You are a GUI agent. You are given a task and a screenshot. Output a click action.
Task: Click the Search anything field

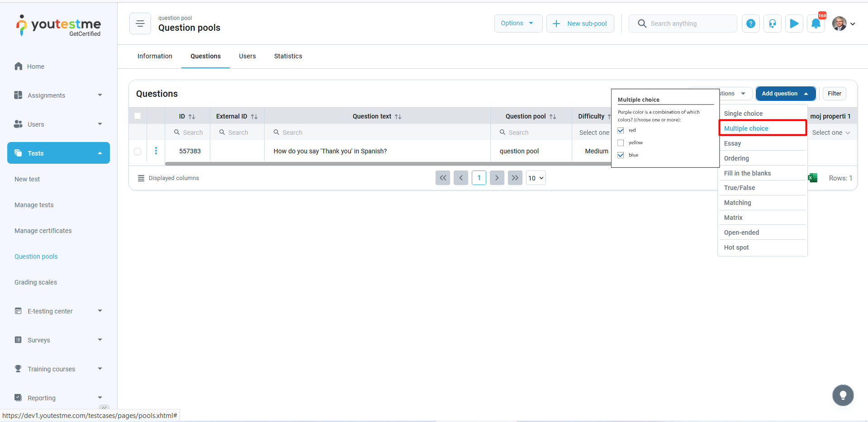click(683, 24)
